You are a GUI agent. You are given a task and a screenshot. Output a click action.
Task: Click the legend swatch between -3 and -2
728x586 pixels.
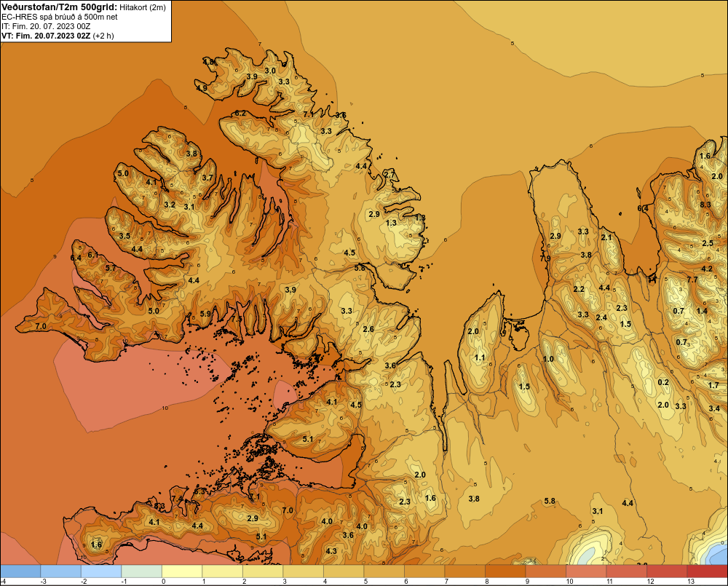(61, 571)
